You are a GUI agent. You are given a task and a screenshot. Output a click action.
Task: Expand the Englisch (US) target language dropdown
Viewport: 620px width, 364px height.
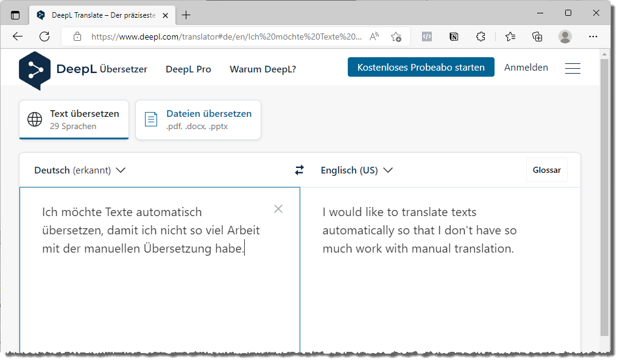(356, 170)
